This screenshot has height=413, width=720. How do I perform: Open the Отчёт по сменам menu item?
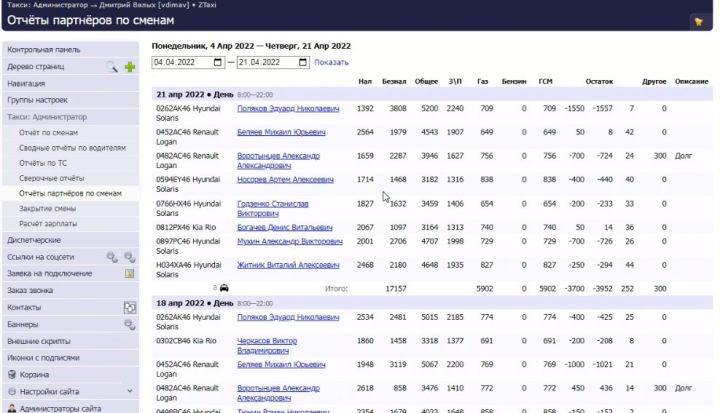click(x=48, y=133)
